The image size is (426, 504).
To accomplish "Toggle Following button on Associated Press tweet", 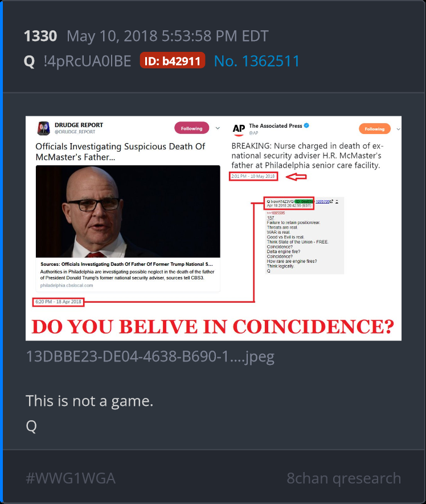I will tap(375, 129).
